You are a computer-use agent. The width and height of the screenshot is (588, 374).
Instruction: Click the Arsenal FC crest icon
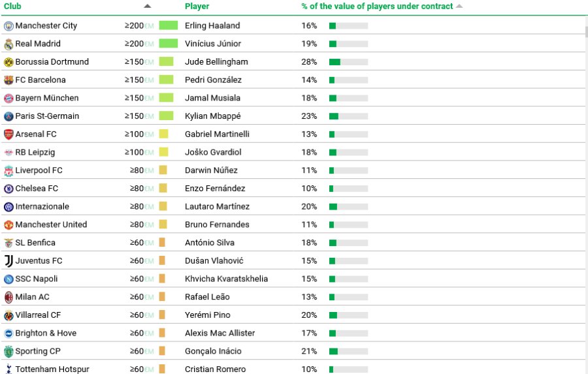click(x=8, y=134)
